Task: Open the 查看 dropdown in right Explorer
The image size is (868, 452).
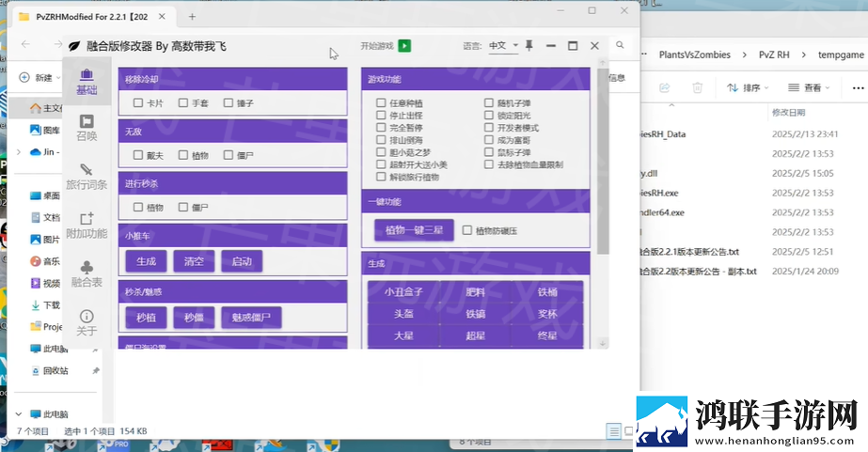Action: coord(809,87)
